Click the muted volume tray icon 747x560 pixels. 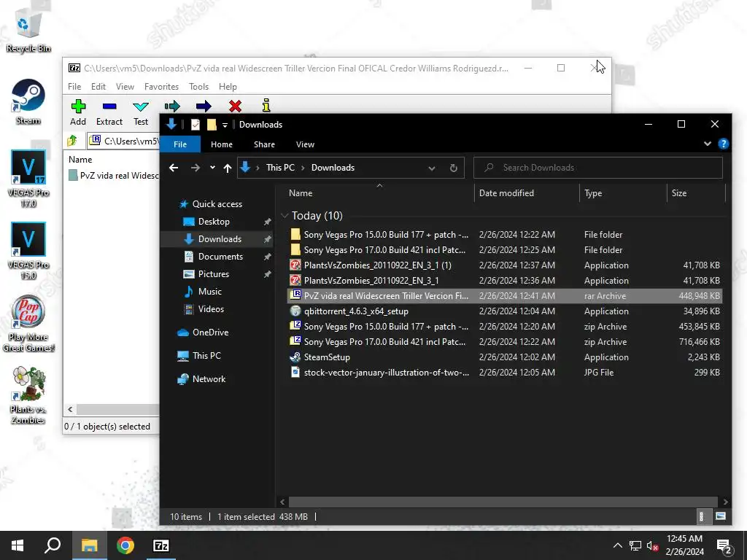coord(653,546)
